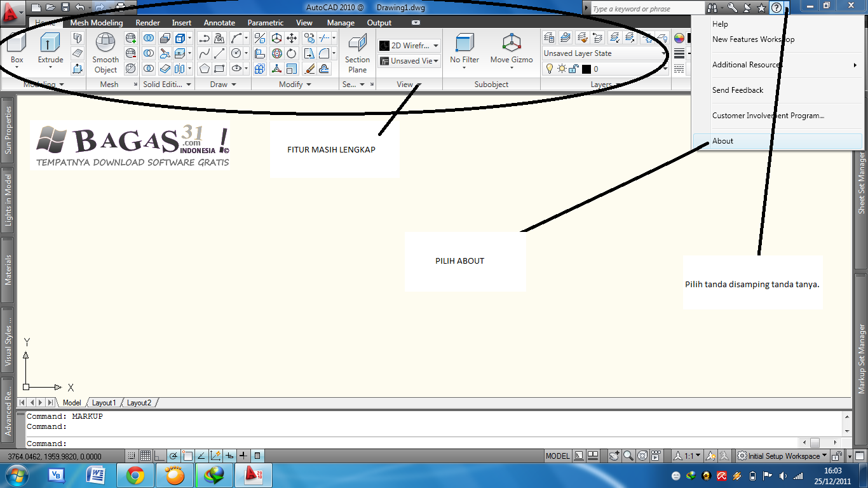Click the Solid Union icon in Solid Editing
Image resolution: width=868 pixels, height=488 pixels.
click(149, 38)
